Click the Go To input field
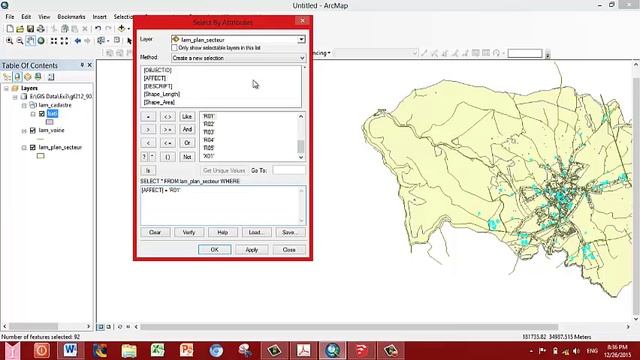Screen dimensions: 640x360 [289, 170]
